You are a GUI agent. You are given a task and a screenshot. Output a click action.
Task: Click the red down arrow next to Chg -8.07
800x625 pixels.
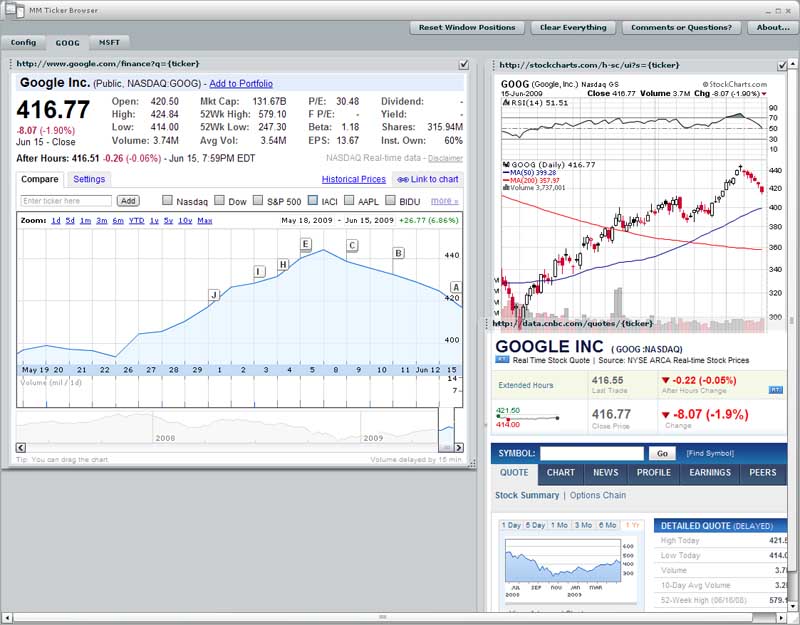click(x=764, y=94)
